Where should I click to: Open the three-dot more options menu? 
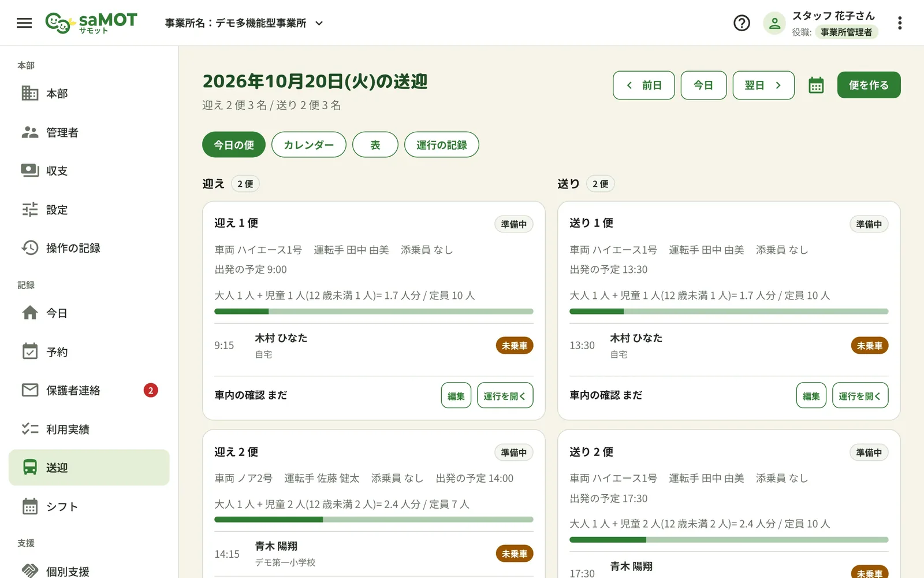click(899, 23)
